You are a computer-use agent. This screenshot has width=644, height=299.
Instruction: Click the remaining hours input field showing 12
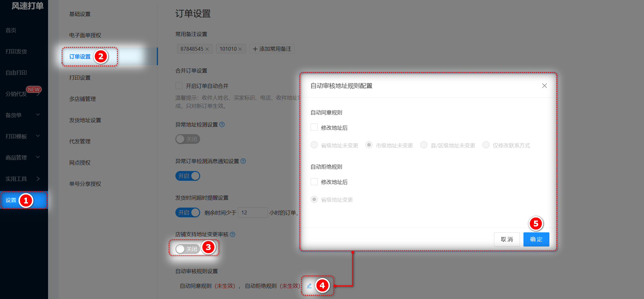(252, 212)
